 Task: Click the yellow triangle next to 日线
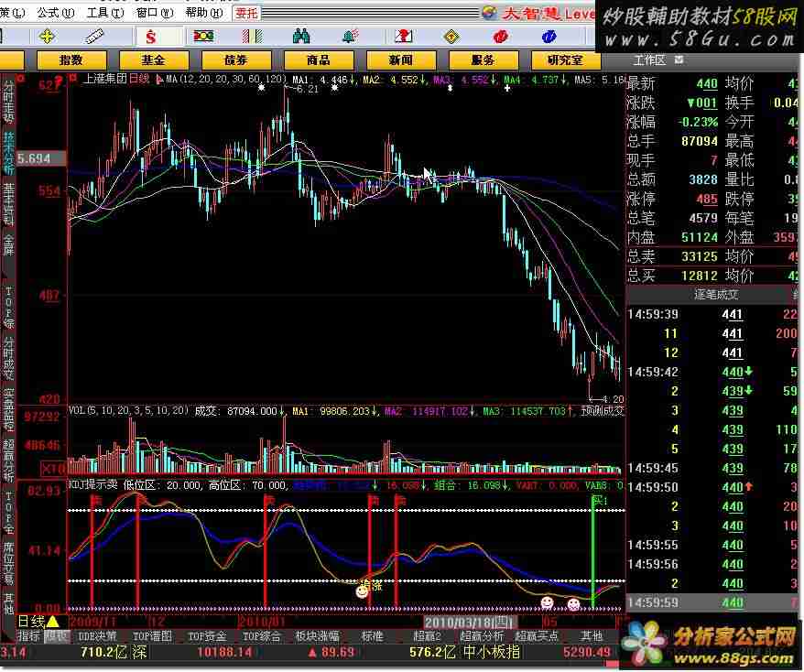tap(53, 622)
